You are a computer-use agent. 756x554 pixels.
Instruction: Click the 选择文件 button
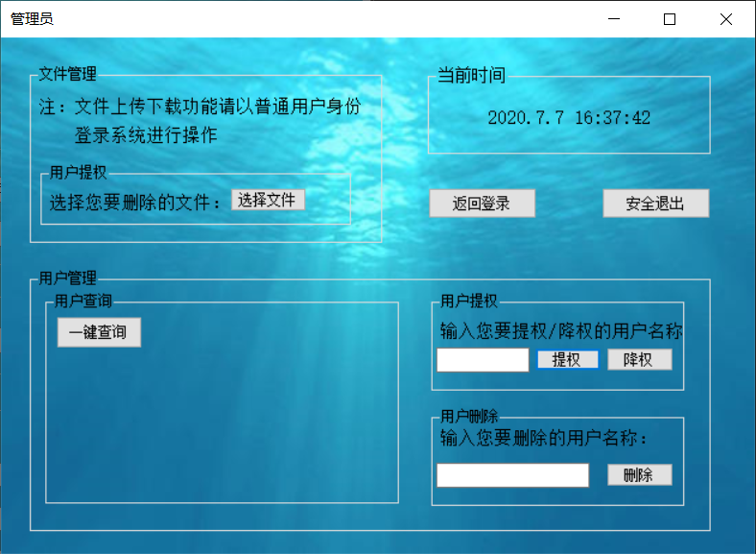click(x=268, y=200)
